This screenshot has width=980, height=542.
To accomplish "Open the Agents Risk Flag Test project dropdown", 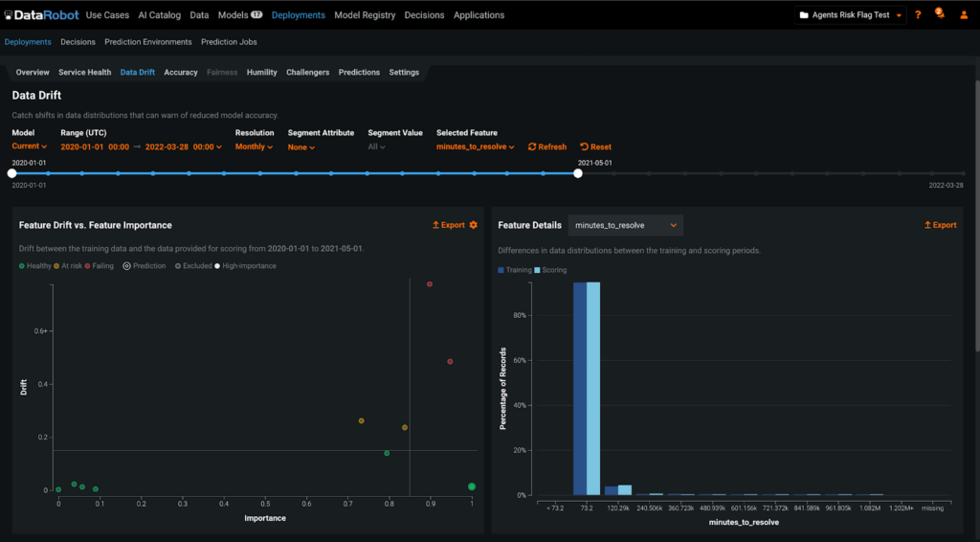I will click(x=851, y=15).
